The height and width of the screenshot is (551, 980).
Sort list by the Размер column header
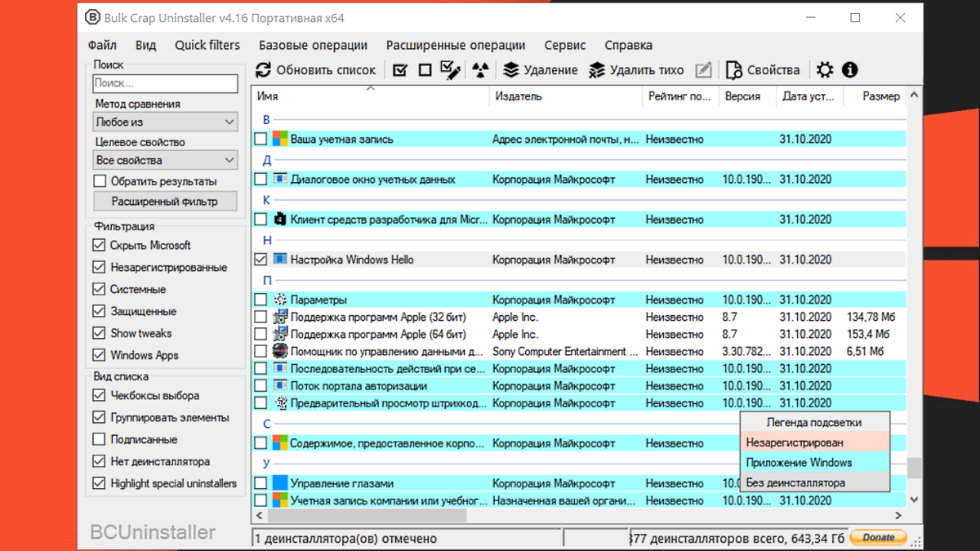pyautogui.click(x=875, y=96)
